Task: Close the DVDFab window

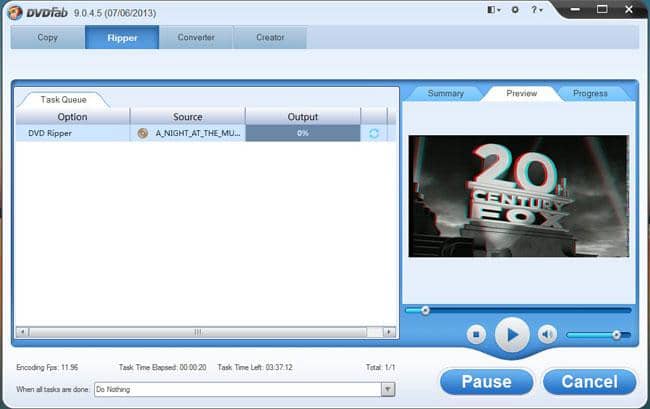Action: (629, 10)
